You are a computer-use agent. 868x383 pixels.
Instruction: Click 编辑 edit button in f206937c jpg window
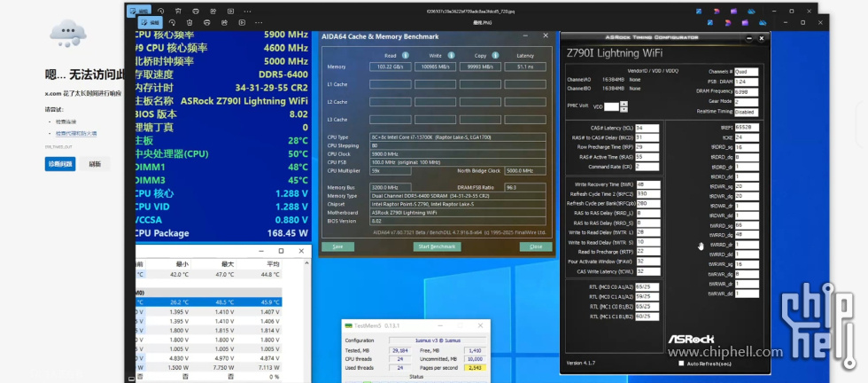point(139,11)
